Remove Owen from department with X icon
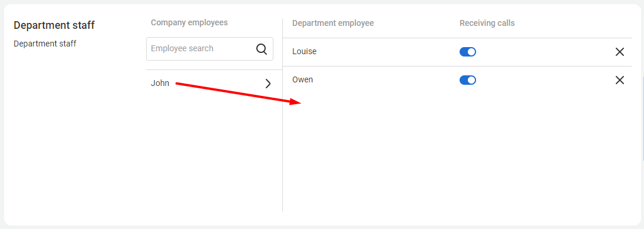Image resolution: width=644 pixels, height=229 pixels. [619, 80]
